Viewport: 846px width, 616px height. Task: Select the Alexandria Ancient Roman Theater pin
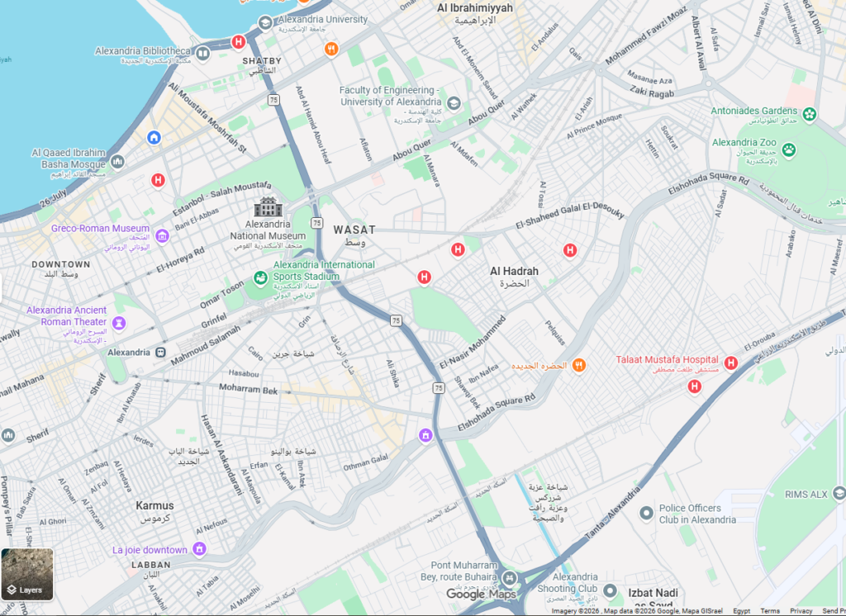(x=119, y=323)
